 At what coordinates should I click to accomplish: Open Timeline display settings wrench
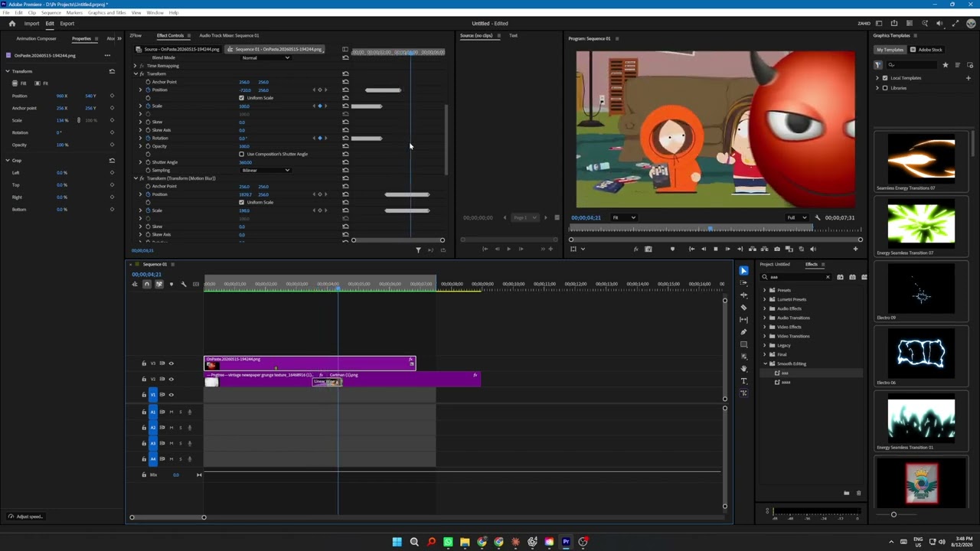pyautogui.click(x=183, y=284)
